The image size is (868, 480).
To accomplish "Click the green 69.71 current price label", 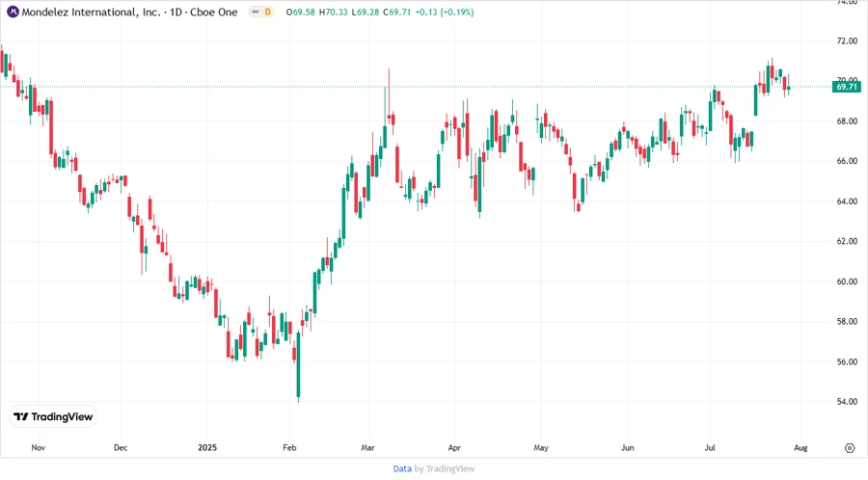I will pos(847,87).
